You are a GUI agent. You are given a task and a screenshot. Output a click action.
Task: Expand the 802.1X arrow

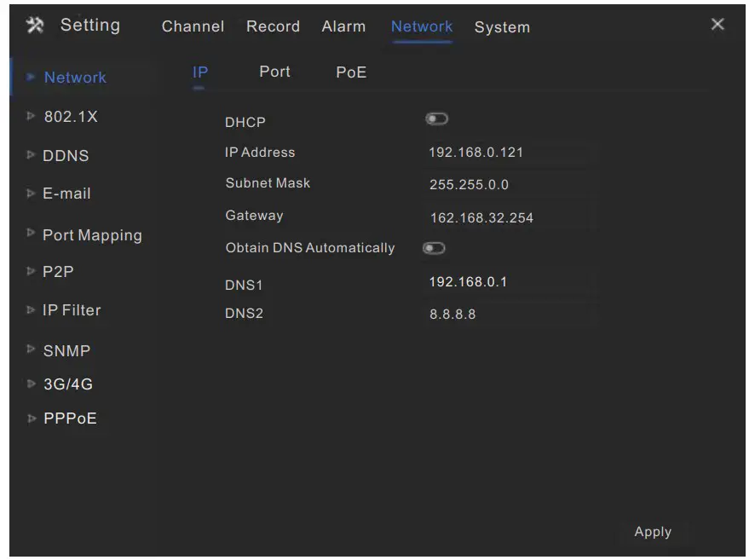coord(32,117)
